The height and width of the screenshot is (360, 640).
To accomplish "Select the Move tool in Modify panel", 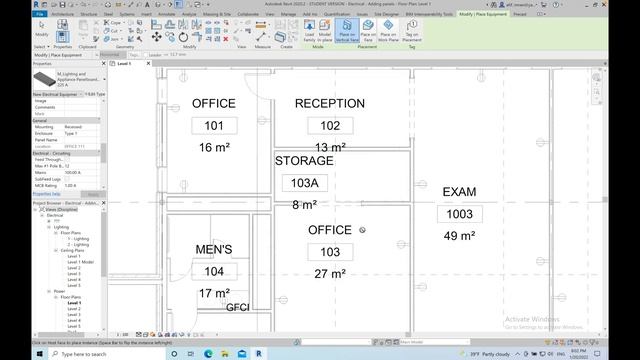I will (156, 38).
